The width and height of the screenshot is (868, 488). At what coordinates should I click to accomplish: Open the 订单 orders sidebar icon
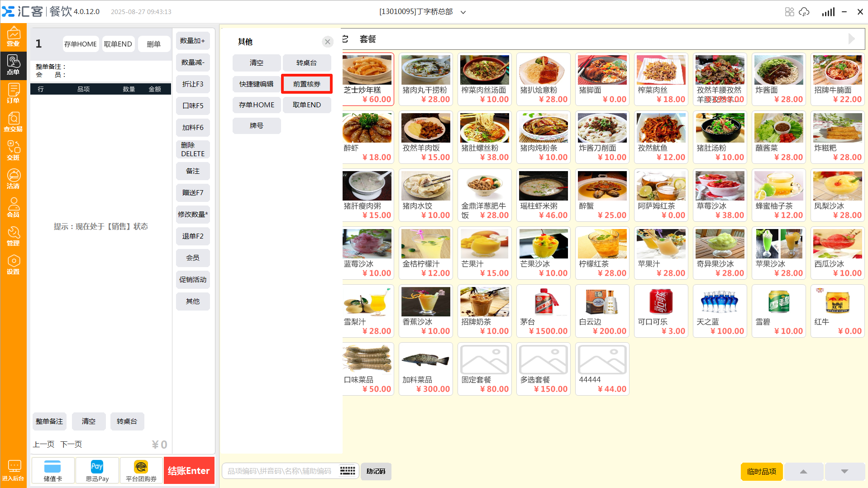pos(13,94)
